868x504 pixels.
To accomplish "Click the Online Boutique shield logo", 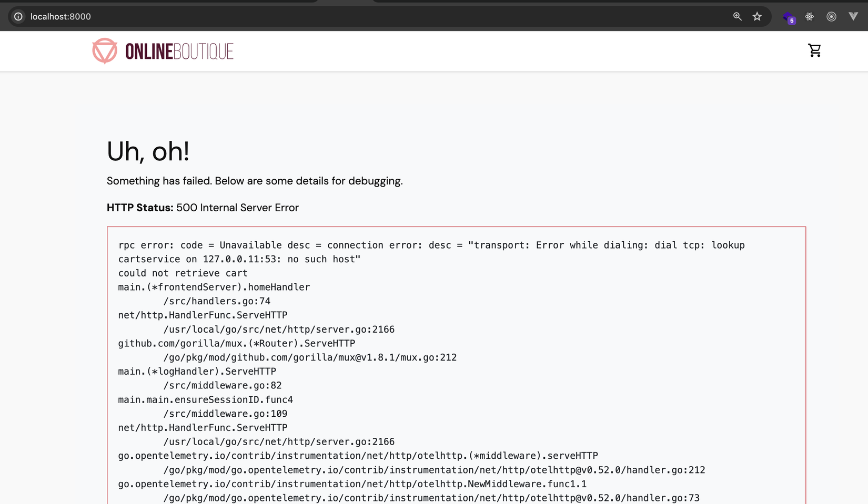I will 104,50.
